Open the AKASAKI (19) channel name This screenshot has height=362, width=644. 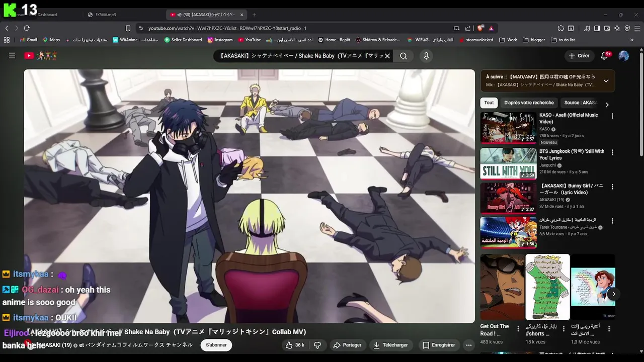[x=56, y=345]
